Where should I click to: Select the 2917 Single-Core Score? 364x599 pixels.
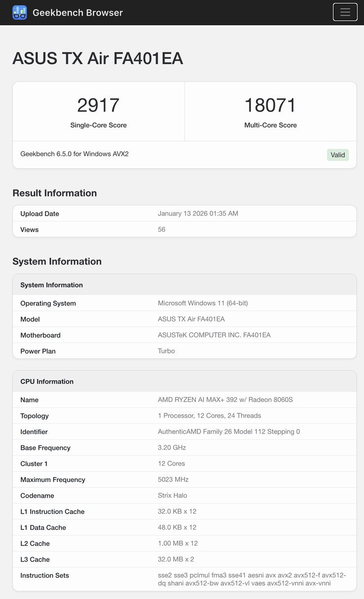tap(98, 105)
